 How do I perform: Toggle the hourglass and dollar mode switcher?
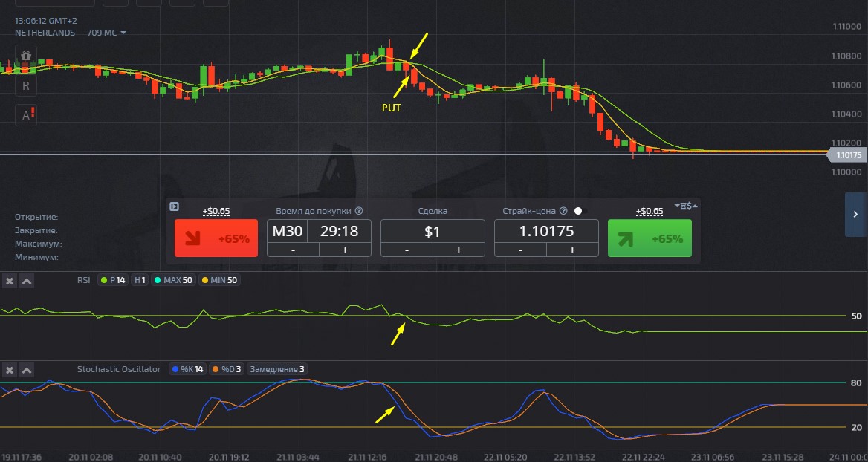point(686,206)
